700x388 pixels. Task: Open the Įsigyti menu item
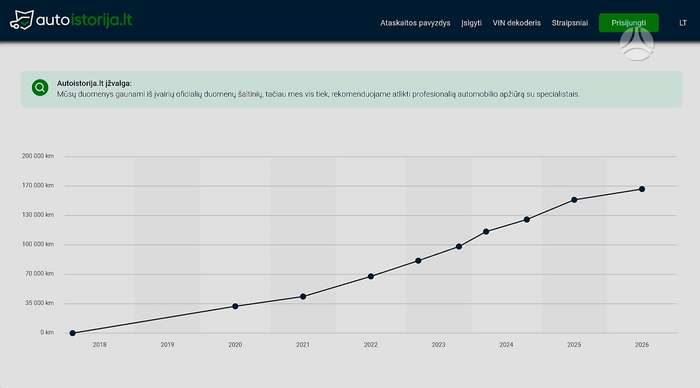click(471, 23)
